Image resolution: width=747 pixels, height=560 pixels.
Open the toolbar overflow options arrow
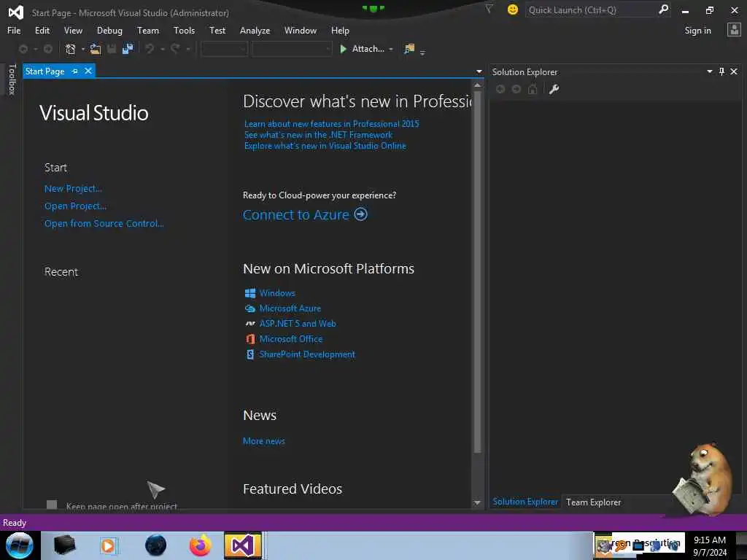[x=422, y=52]
